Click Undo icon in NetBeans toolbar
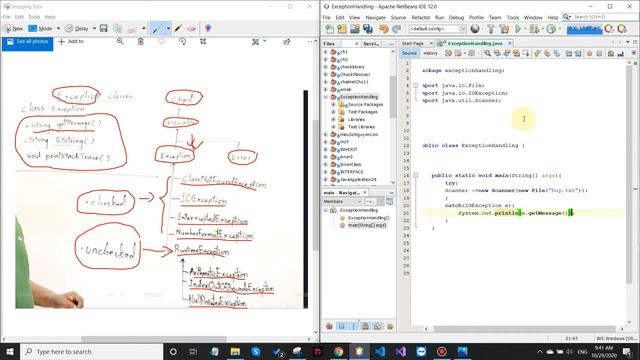This screenshot has height=360, width=640. tap(383, 29)
